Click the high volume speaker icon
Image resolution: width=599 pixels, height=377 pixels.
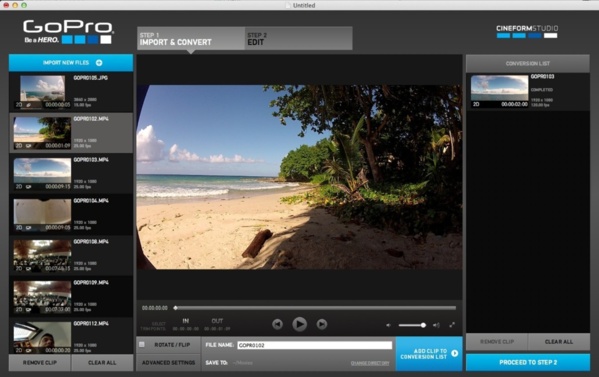pyautogui.click(x=436, y=325)
